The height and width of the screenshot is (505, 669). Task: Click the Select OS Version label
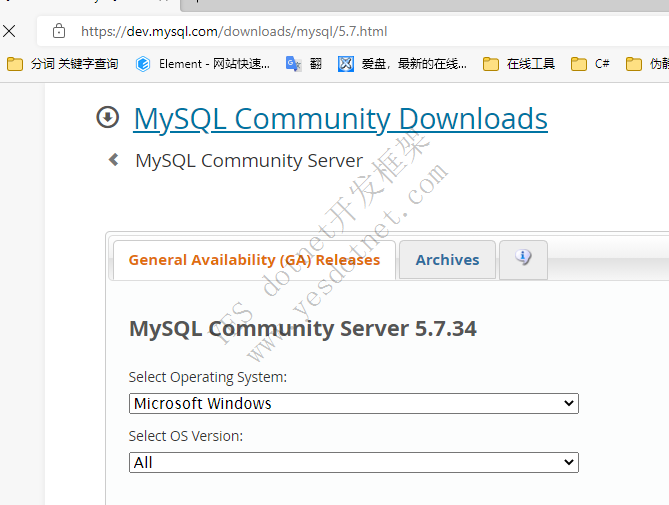(x=186, y=436)
